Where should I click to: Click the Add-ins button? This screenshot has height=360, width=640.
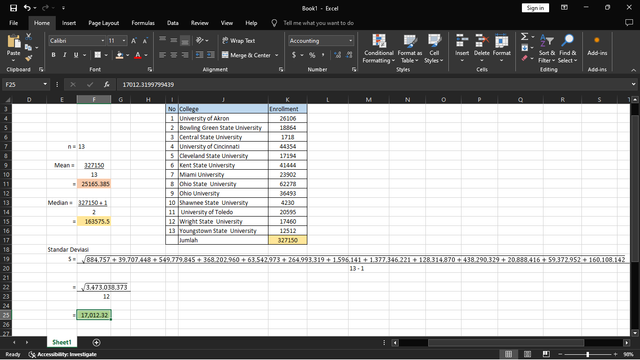(x=597, y=46)
